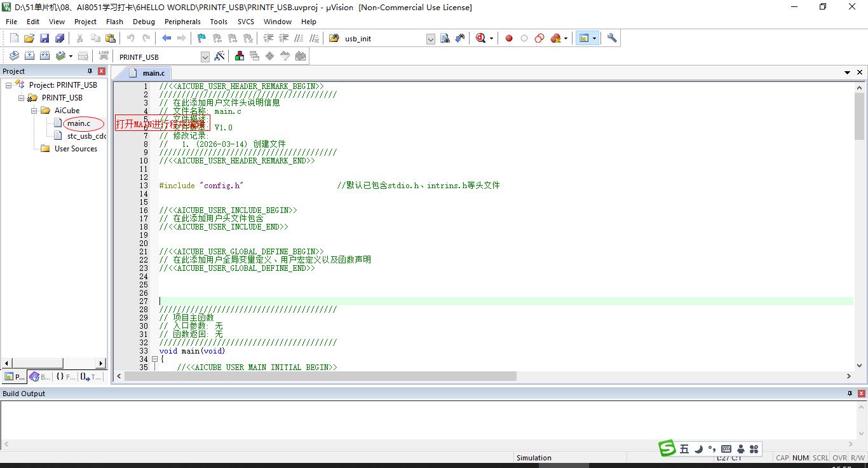This screenshot has width=868, height=468.
Task: Open the dropdown arrow beside the debug icon
Action: click(x=491, y=38)
